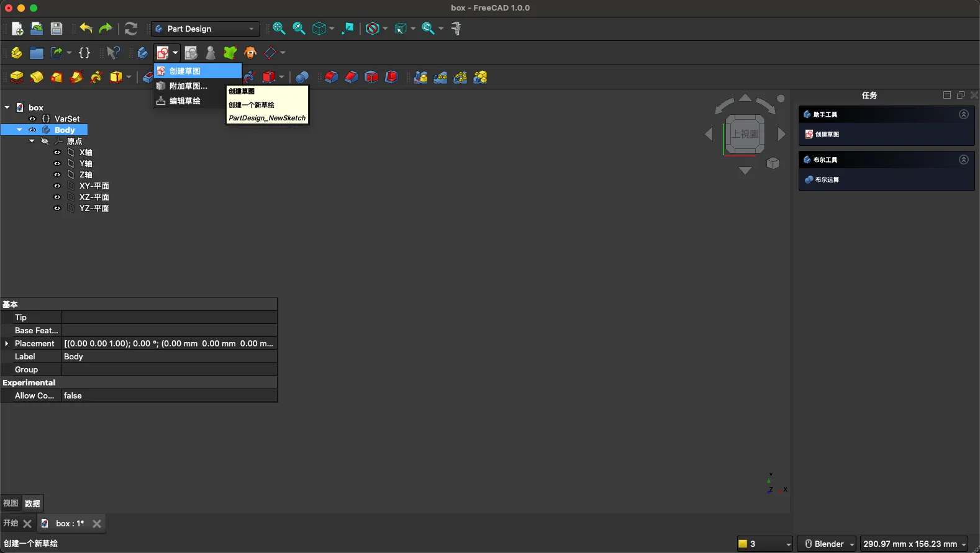Redo the action with the green arrow
The image size is (980, 553).
coord(106,29)
